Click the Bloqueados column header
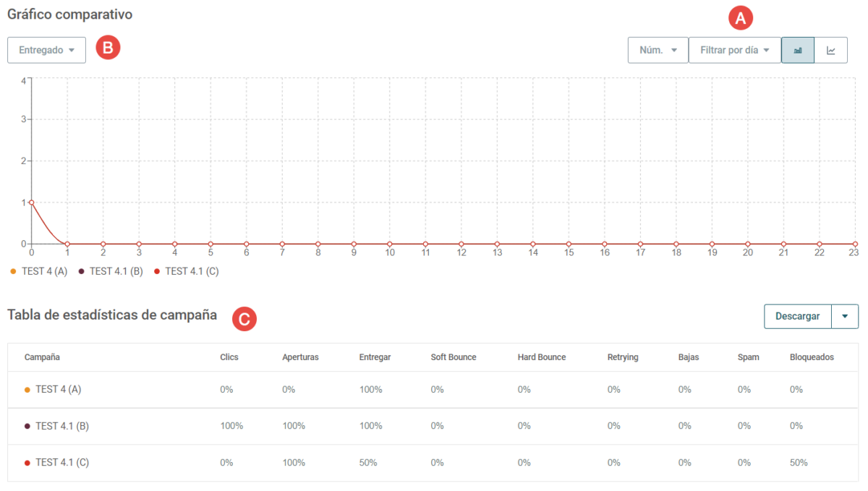This screenshot has width=868, height=491. pyautogui.click(x=812, y=357)
